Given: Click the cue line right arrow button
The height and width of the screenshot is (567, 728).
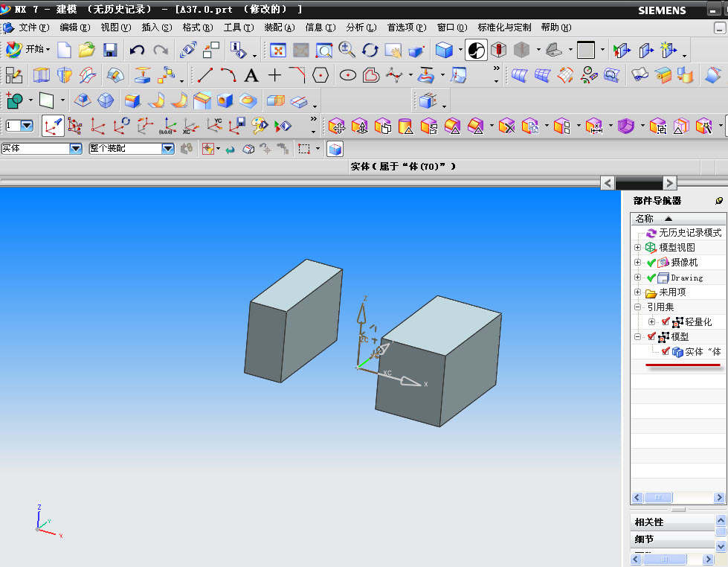Looking at the screenshot, I should pyautogui.click(x=669, y=183).
